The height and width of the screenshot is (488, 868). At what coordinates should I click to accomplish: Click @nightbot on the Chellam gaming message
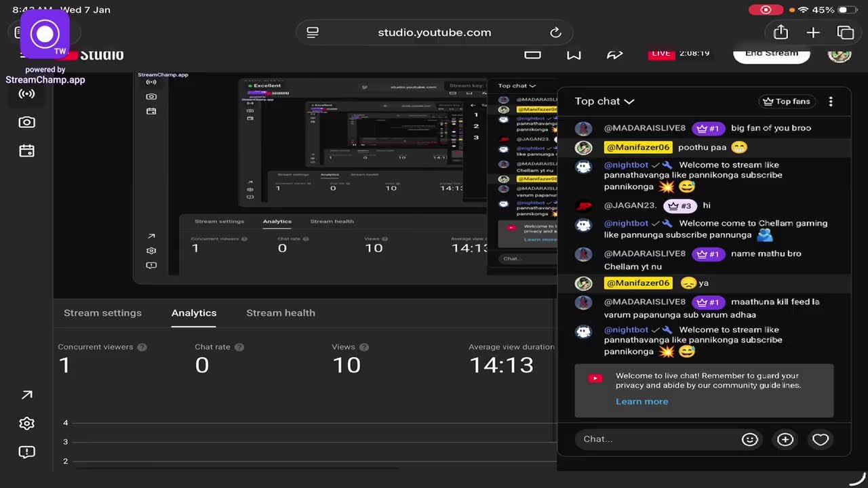[x=626, y=223]
